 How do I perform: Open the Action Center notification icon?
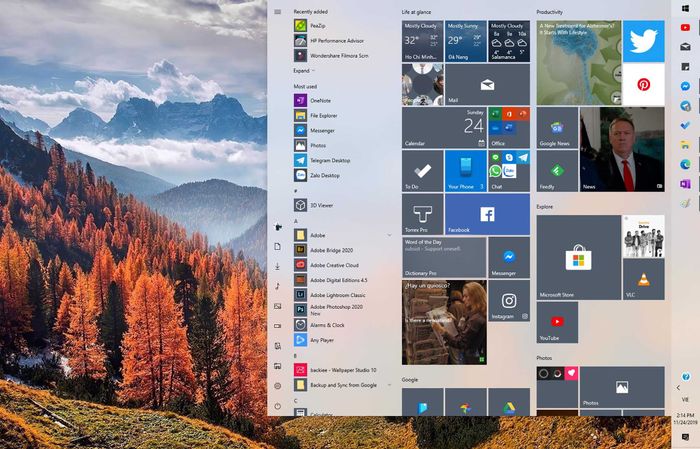tap(685, 437)
